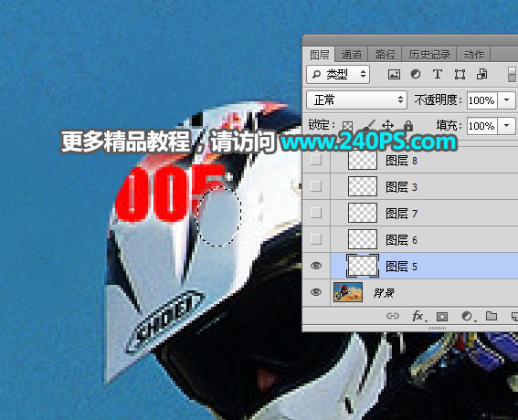The height and width of the screenshot is (420, 518).
Task: Toggle the layer filter switch
Action: coord(512,74)
